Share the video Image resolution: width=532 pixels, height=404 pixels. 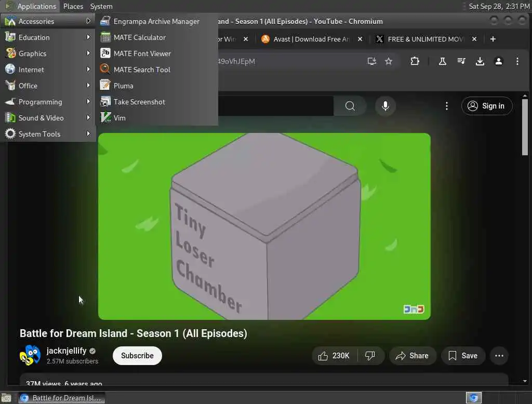click(x=412, y=356)
